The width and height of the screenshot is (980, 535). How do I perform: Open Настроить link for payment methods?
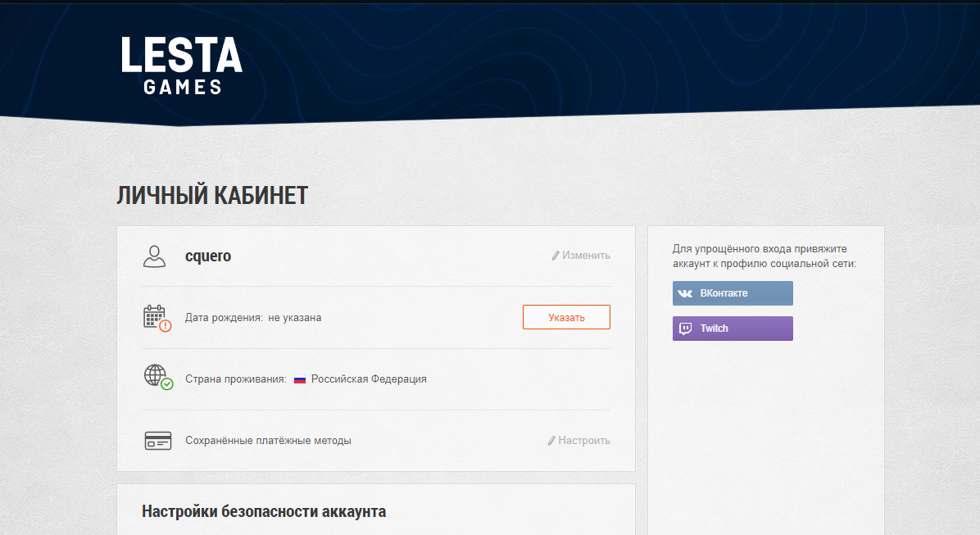click(x=584, y=441)
